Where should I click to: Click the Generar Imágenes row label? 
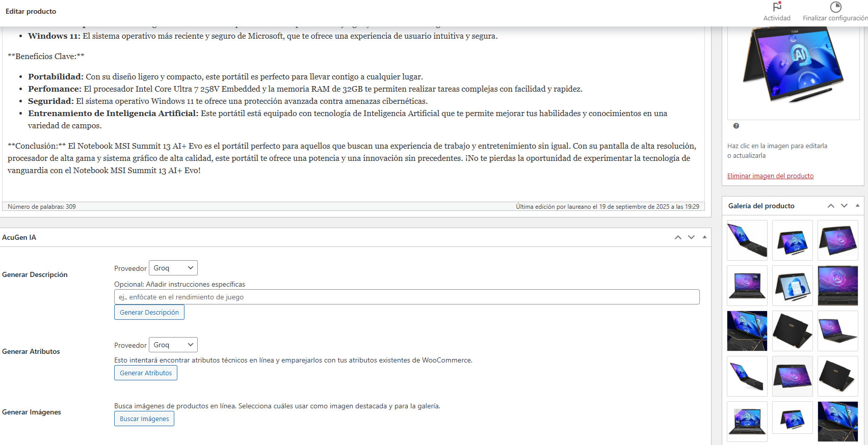pyautogui.click(x=32, y=412)
